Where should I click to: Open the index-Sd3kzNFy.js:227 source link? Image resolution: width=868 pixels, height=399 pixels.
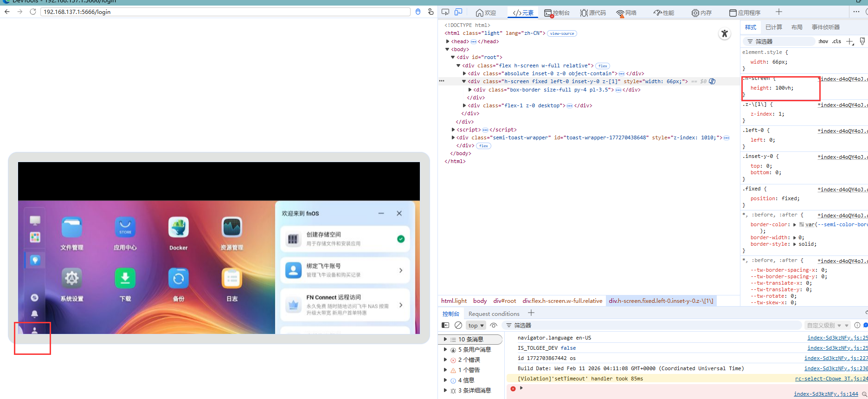pyautogui.click(x=835, y=358)
